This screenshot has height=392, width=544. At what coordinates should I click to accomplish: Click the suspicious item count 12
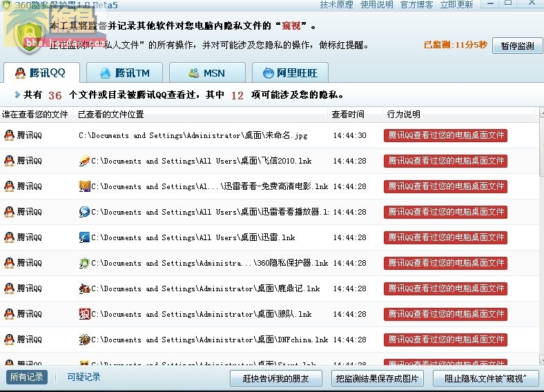[x=237, y=95]
